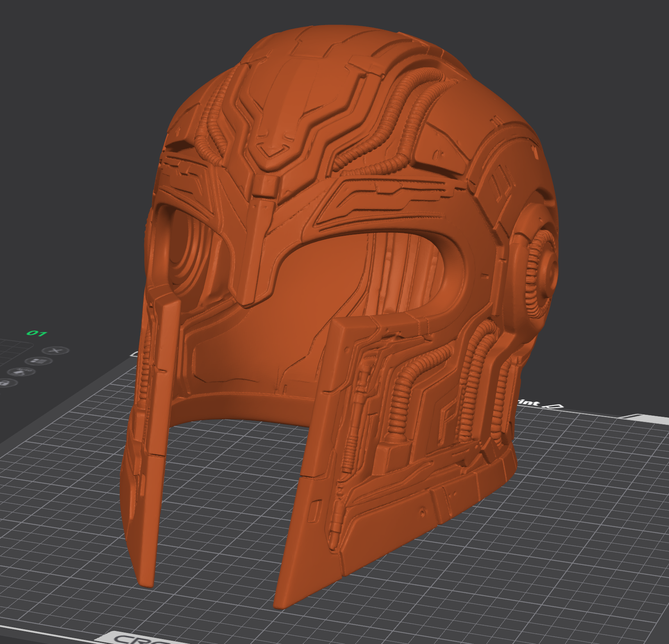Click the auto-orient plate icon
Screen dimensions: 669x644
pos(21,372)
